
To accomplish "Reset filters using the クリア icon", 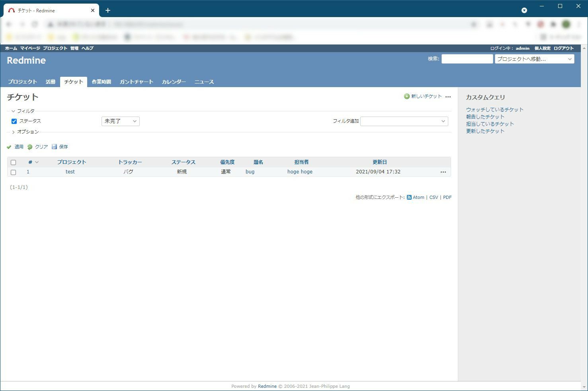I will click(30, 147).
